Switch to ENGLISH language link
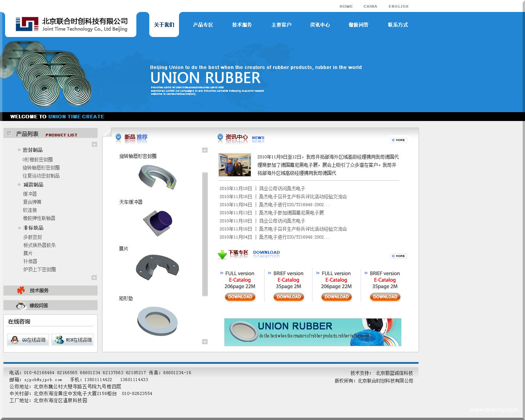Viewport: 525px width, 420px height. point(398,7)
